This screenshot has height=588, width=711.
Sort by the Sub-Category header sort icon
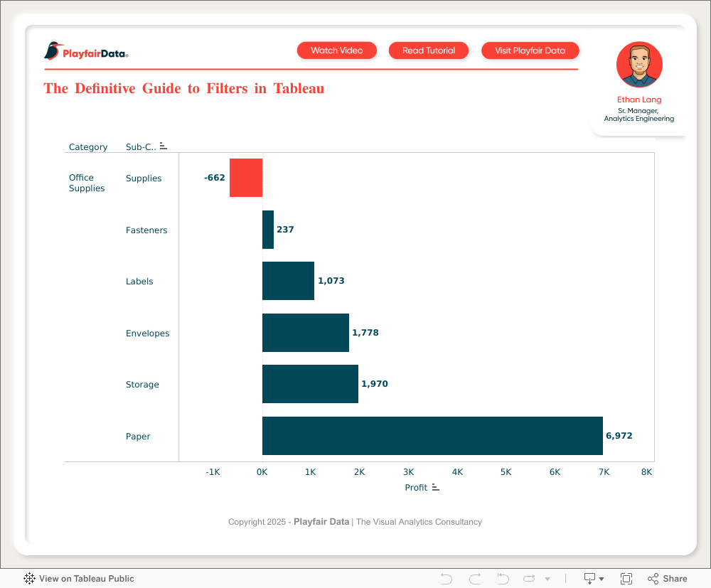164,146
